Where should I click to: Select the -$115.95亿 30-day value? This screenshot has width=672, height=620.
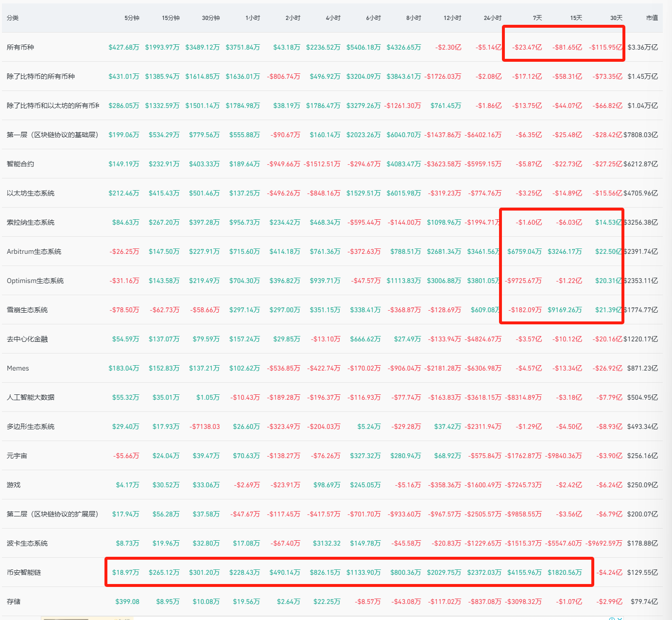[x=605, y=47]
